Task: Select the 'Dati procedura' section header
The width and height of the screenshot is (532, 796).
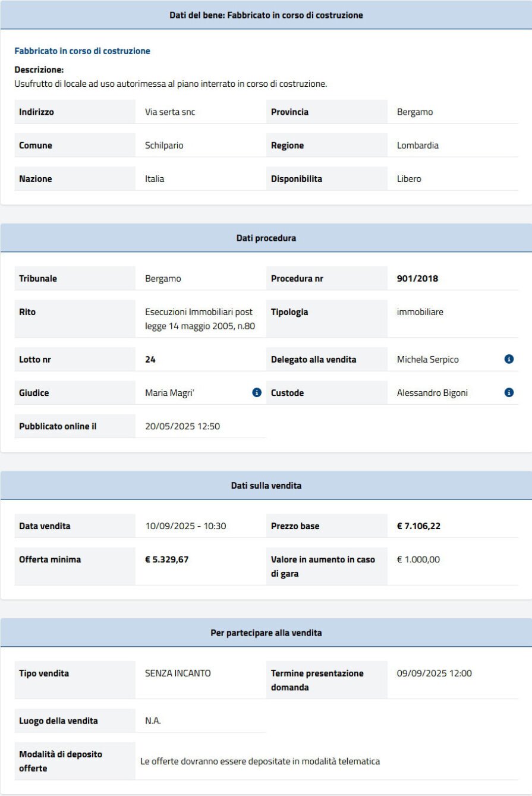Action: pyautogui.click(x=266, y=238)
